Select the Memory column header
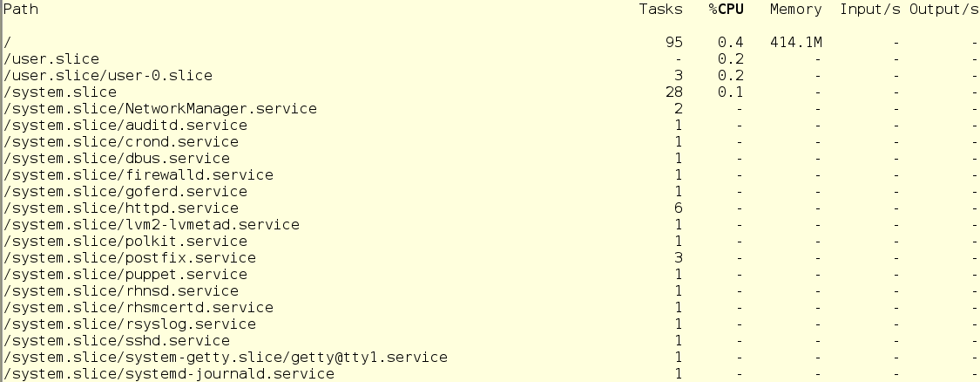This screenshot has height=382, width=980. pos(795,10)
